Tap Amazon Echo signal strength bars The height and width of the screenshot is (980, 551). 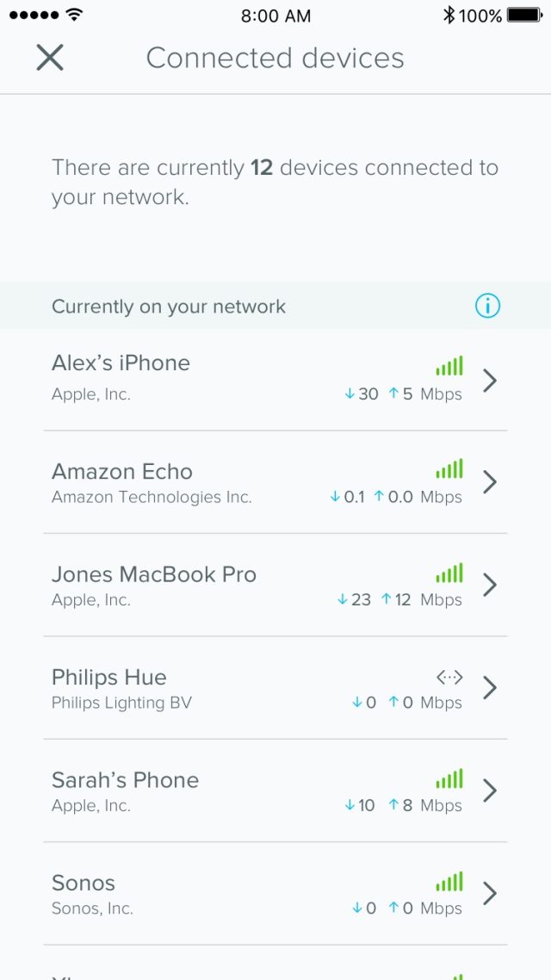click(x=449, y=469)
